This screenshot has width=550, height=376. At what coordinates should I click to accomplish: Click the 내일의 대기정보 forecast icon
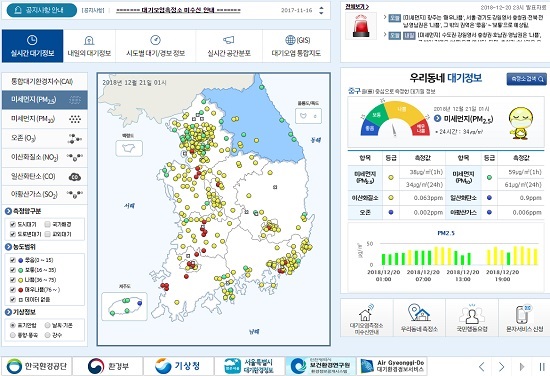(x=89, y=41)
